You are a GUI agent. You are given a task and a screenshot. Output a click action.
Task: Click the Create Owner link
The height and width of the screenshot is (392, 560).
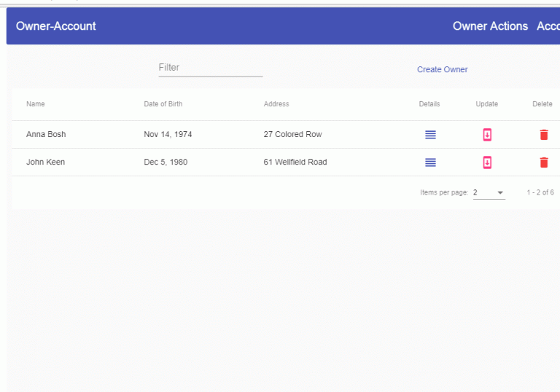coord(442,69)
